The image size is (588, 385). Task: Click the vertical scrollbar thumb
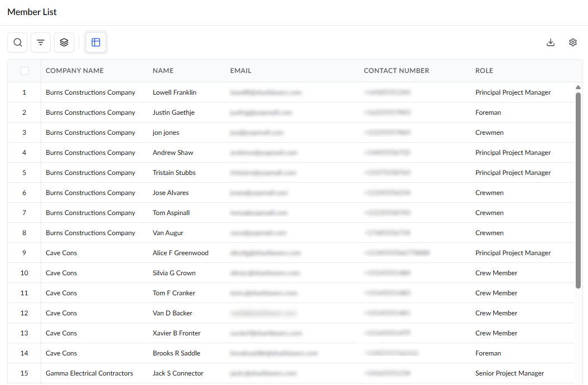click(x=579, y=190)
